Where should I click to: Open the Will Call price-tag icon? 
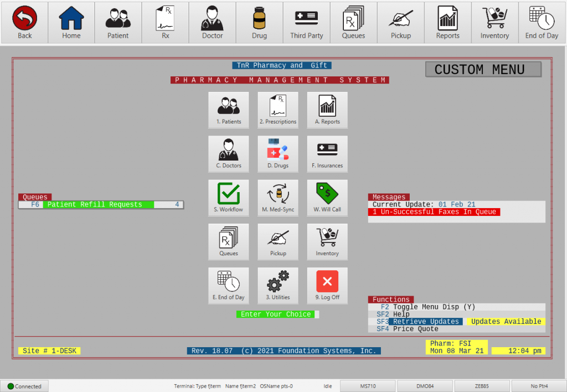pyautogui.click(x=327, y=198)
